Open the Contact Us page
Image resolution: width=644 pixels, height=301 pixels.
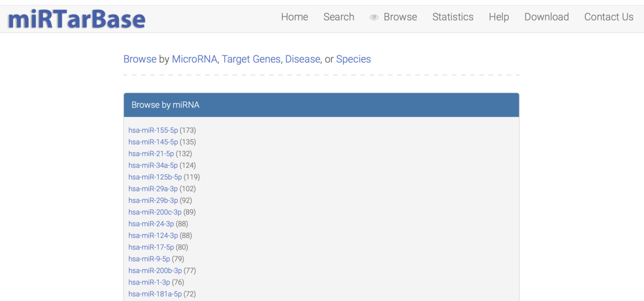click(609, 17)
